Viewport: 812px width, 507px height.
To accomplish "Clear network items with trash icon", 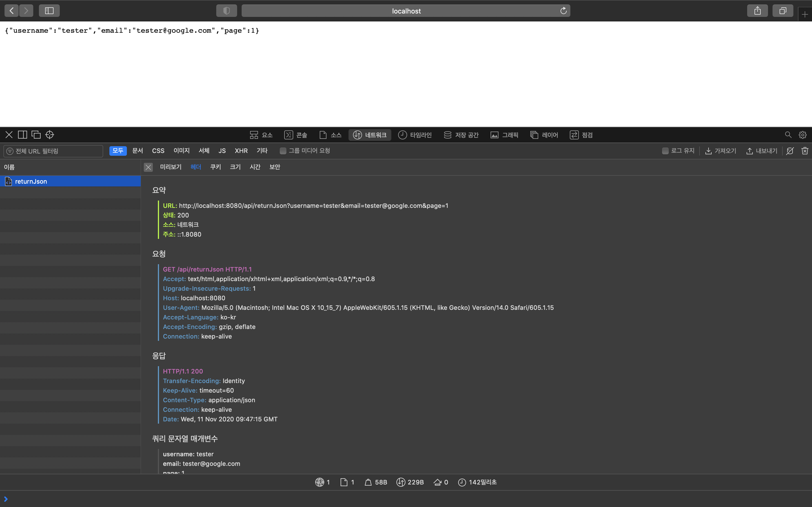I will [x=805, y=151].
